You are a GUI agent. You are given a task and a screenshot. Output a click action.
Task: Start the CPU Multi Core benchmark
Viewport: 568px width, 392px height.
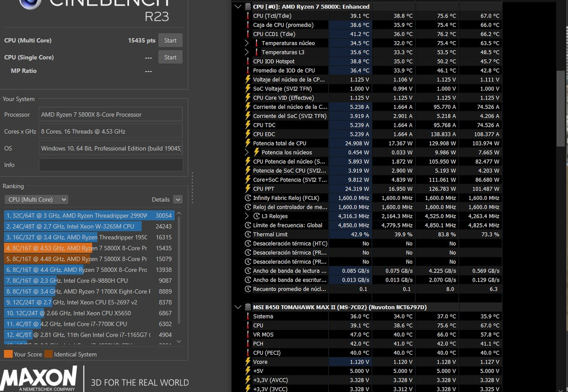click(170, 40)
